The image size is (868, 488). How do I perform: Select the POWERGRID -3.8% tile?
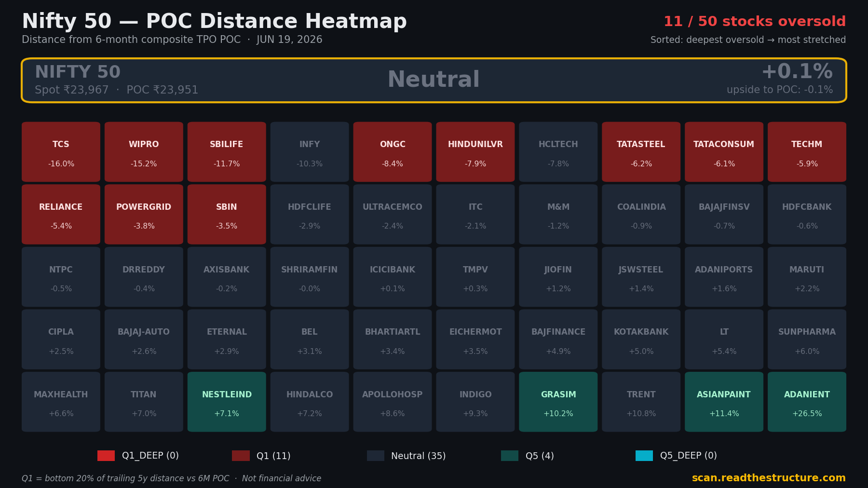point(144,215)
